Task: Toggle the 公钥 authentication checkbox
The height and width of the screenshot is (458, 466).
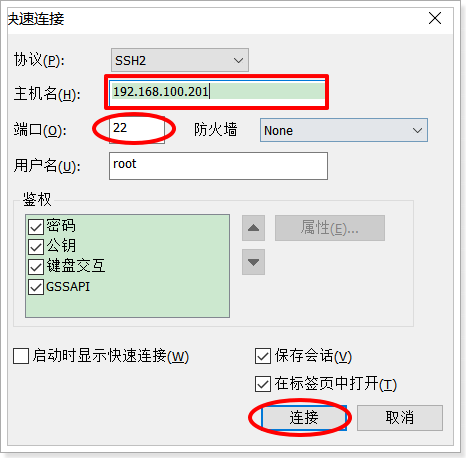Action: (36, 247)
